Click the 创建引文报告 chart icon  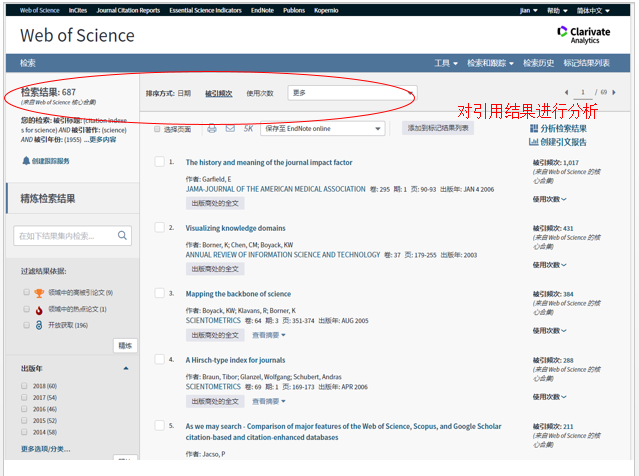tap(533, 142)
